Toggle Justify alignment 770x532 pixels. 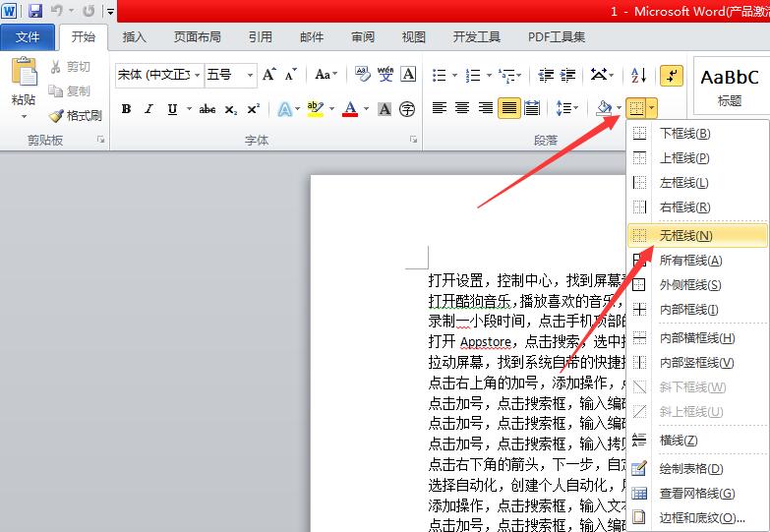pos(508,108)
